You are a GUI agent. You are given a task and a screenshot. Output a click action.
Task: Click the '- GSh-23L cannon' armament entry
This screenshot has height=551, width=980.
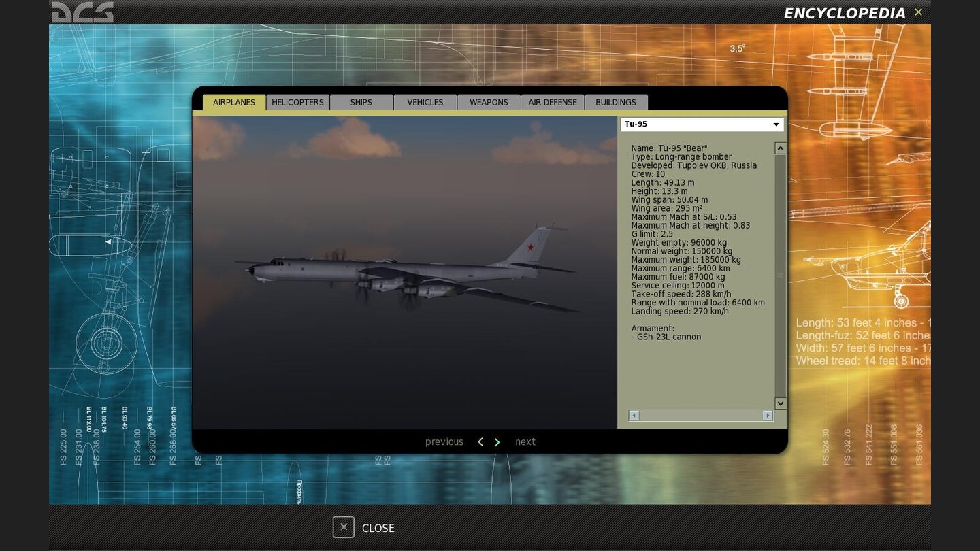point(666,337)
